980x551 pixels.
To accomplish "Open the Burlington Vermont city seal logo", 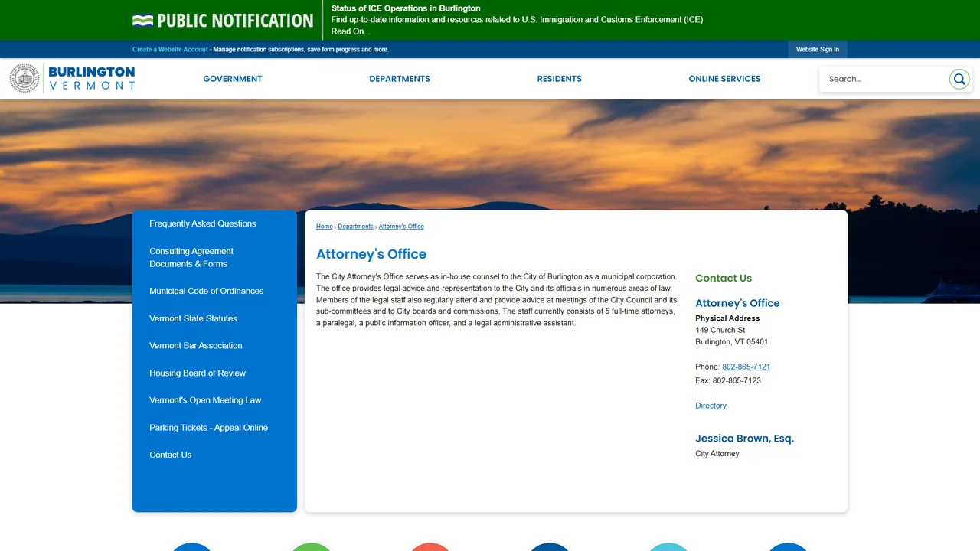I will click(x=73, y=78).
